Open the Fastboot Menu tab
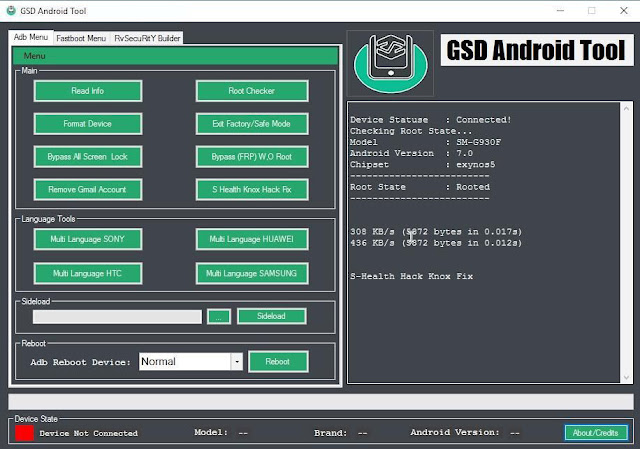640x449 pixels. pyautogui.click(x=81, y=38)
